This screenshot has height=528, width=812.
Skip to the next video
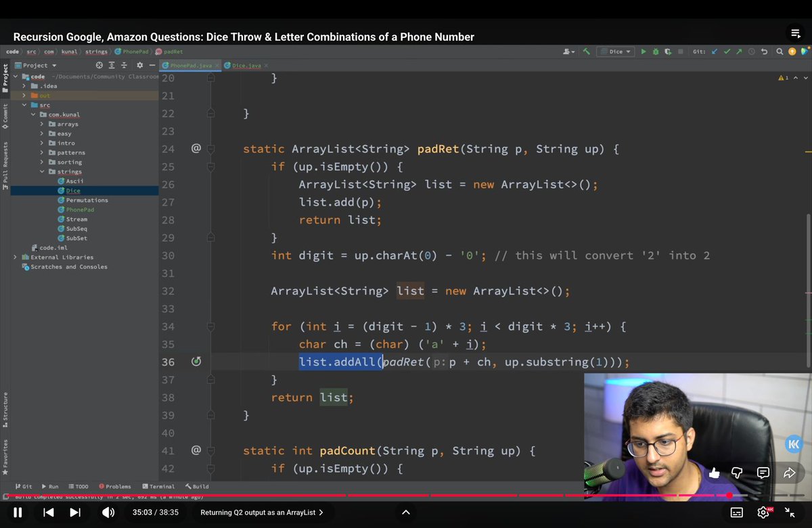pyautogui.click(x=75, y=512)
